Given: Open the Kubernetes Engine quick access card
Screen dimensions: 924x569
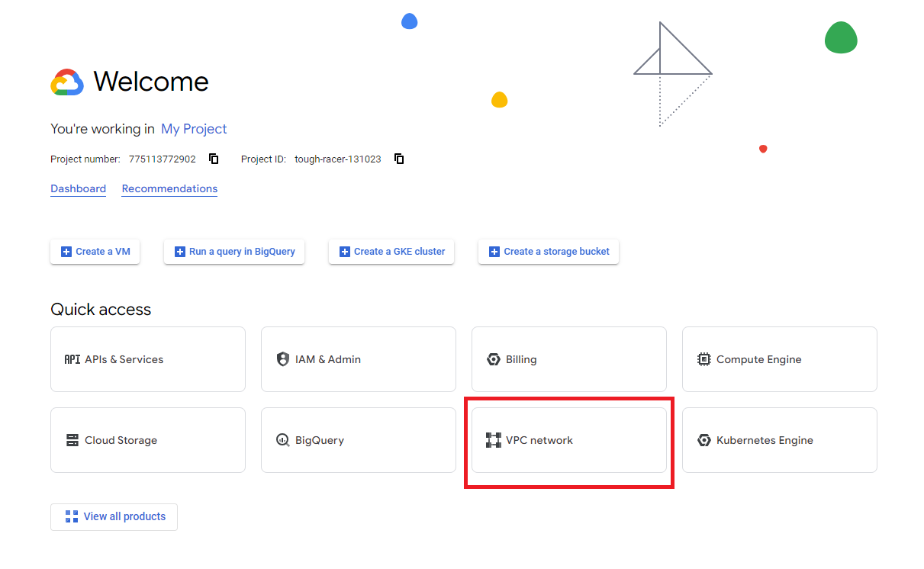Looking at the screenshot, I should point(780,440).
